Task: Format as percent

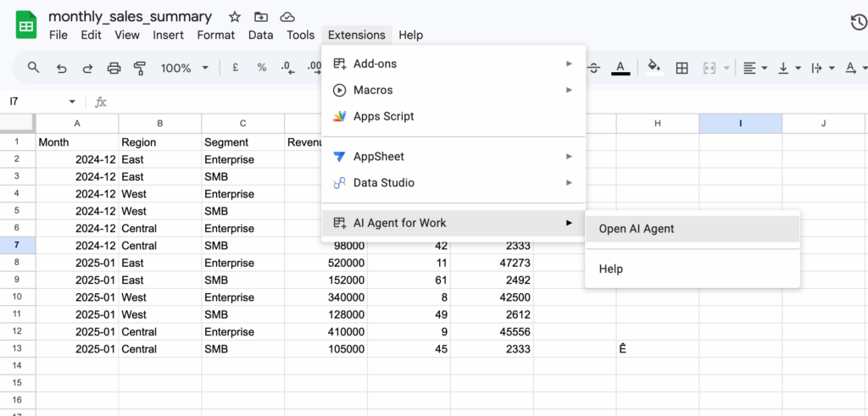Action: click(262, 68)
